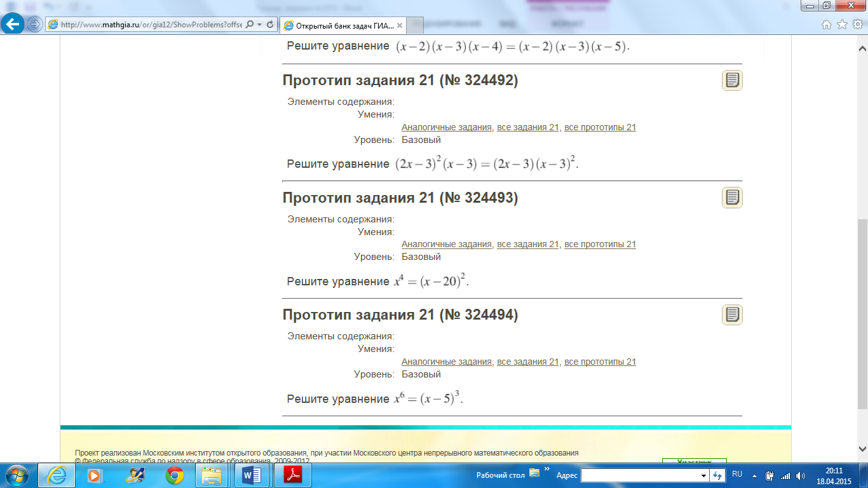Launch Google Chrome from the taskbar
The image size is (868, 488).
(x=175, y=475)
